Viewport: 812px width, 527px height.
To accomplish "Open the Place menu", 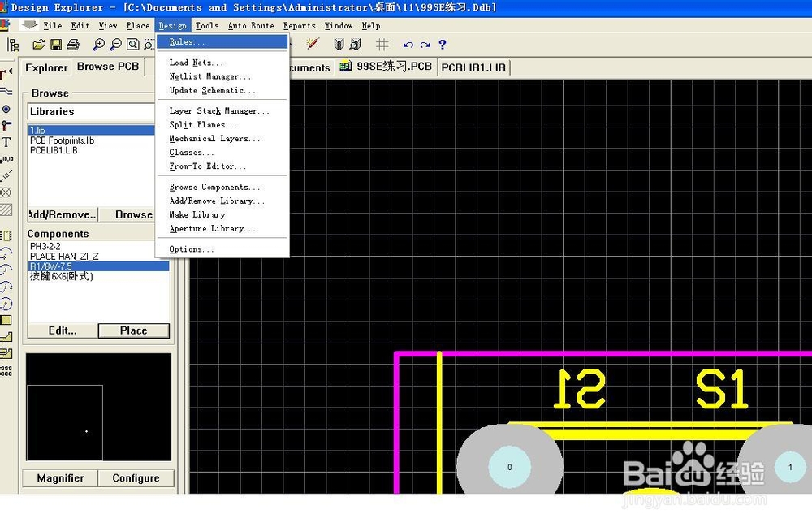I will (138, 25).
